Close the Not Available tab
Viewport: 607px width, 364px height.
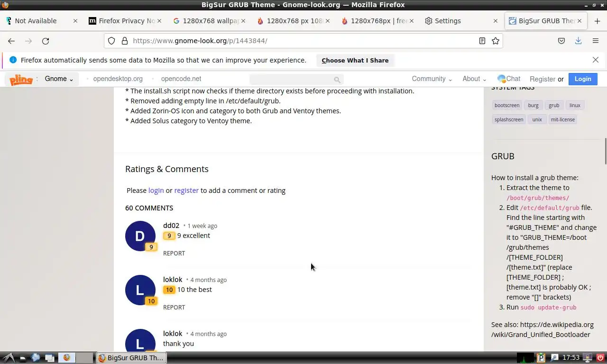(75, 21)
